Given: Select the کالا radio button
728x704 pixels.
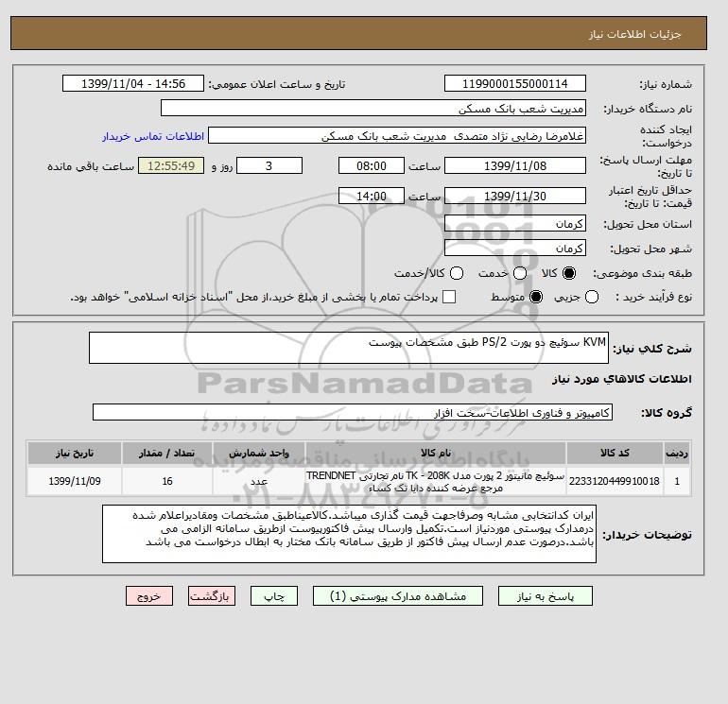Looking at the screenshot, I should 569,273.
